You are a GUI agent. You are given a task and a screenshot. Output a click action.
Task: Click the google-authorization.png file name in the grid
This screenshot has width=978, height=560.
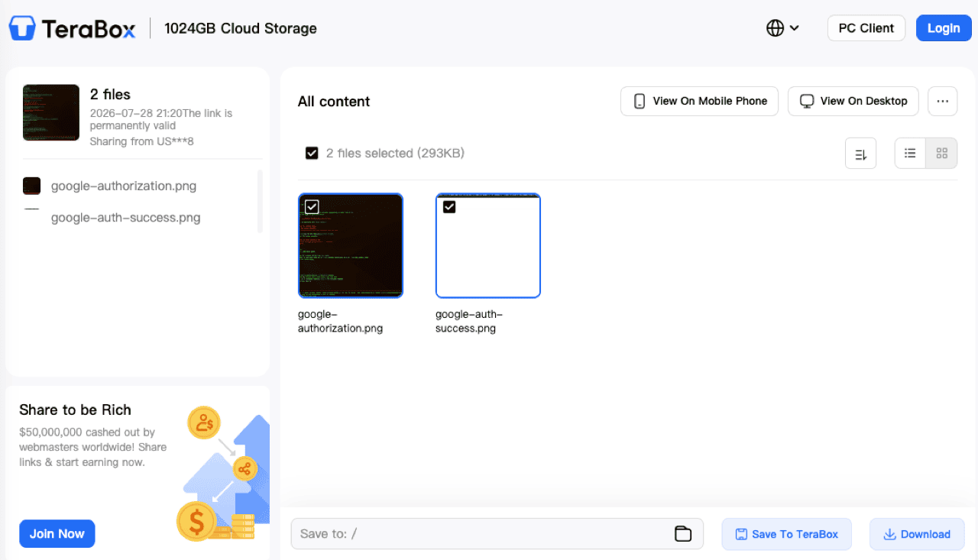coord(340,322)
